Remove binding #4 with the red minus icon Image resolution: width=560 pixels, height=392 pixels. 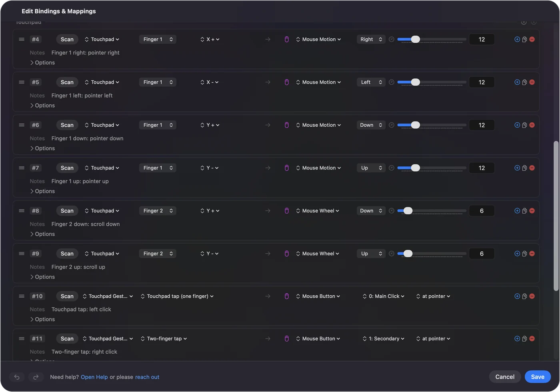click(x=532, y=39)
